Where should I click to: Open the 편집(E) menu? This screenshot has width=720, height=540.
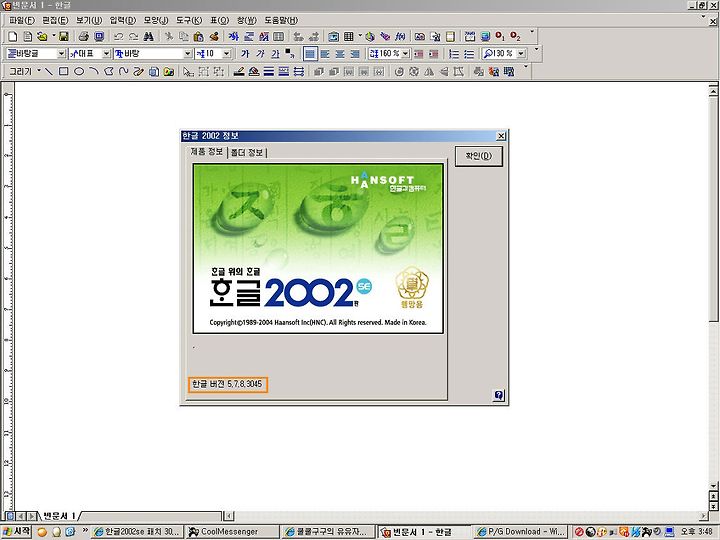click(55, 20)
